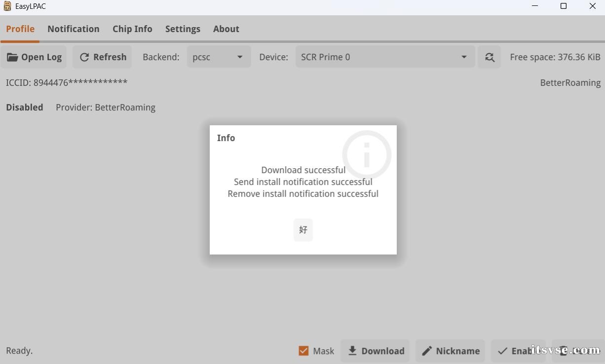Click the EasyLPAC app icon in title bar
Image resolution: width=605 pixels, height=364 pixels.
tap(7, 6)
